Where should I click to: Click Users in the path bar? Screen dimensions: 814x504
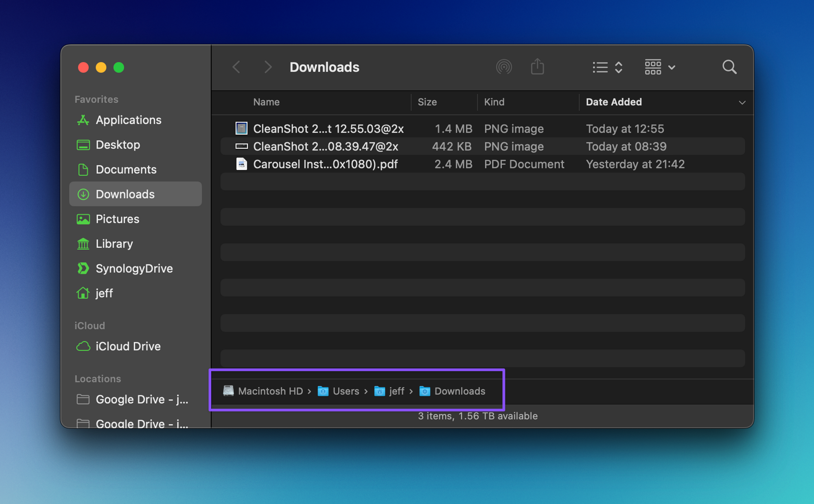coord(345,391)
